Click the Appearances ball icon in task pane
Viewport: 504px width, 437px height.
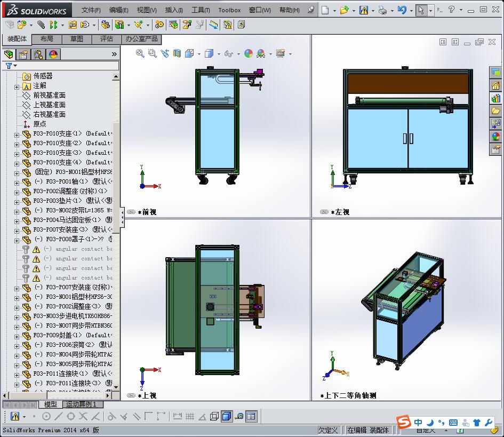coord(495,137)
